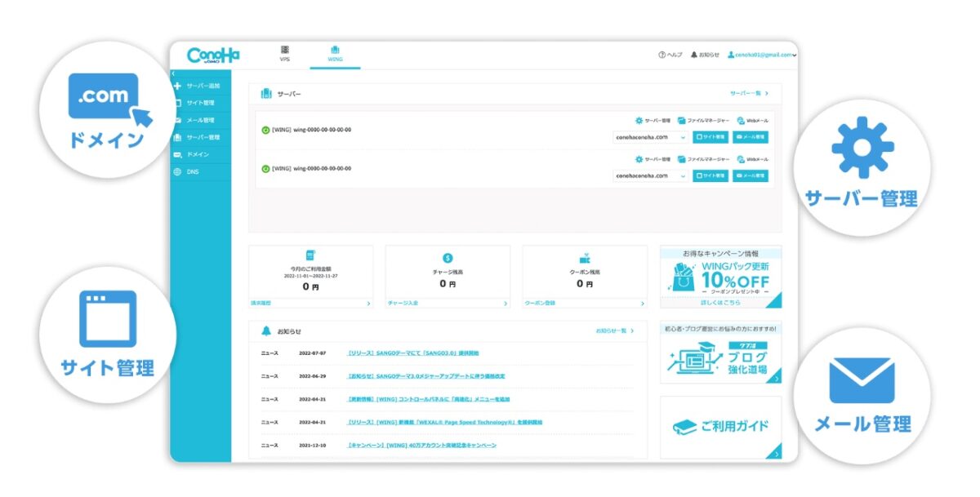Open the WINGパック更新 10%OFF campaign banner
Screen dimensions: 980x497
720,277
